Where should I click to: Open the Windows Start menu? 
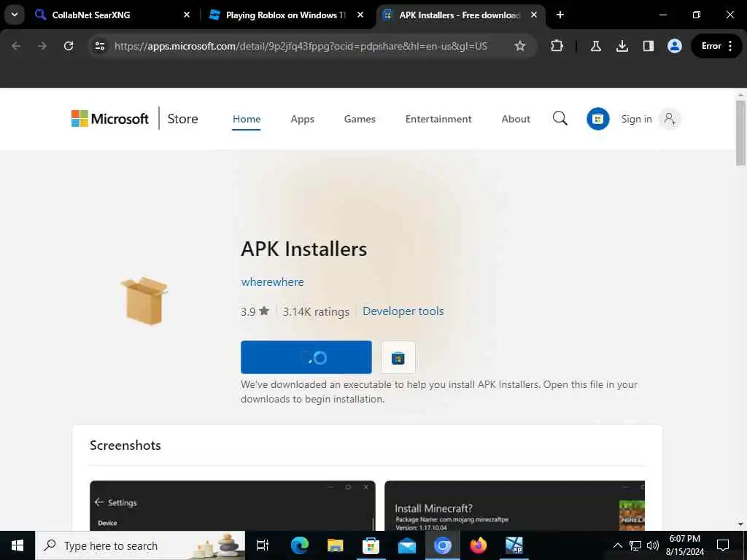[x=18, y=545]
